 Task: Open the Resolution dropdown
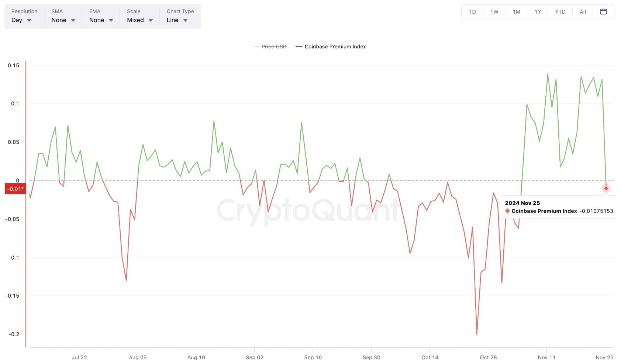21,20
